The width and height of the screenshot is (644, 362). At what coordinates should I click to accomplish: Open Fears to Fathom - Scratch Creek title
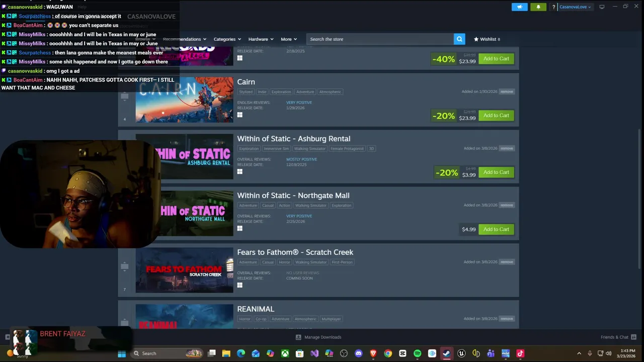point(295,252)
